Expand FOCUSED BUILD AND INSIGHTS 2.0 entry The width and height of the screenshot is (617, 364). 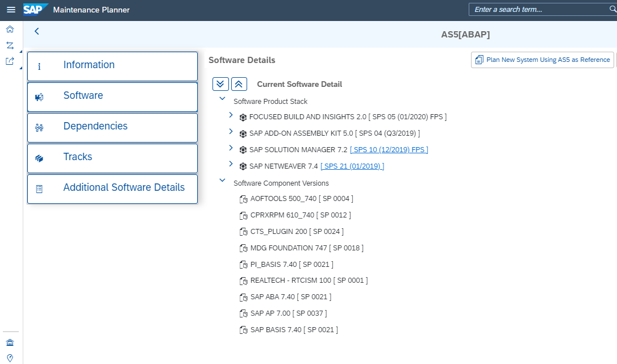coord(231,115)
